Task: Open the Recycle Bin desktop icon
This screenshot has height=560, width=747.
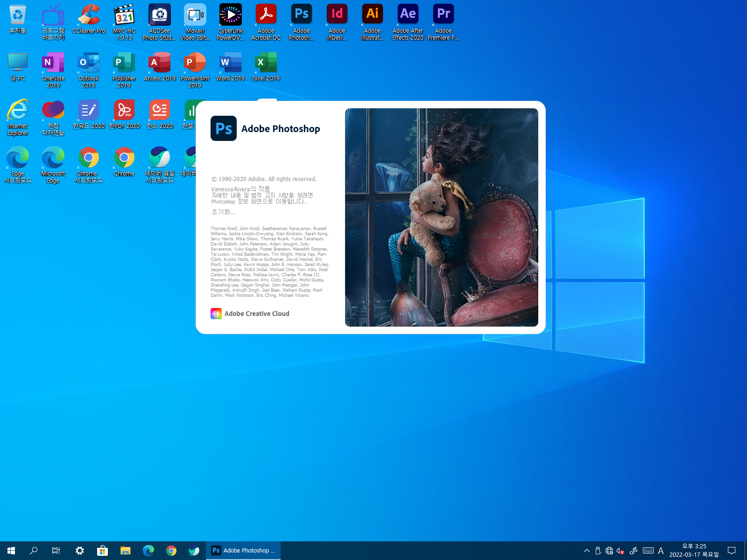Action: click(x=18, y=20)
